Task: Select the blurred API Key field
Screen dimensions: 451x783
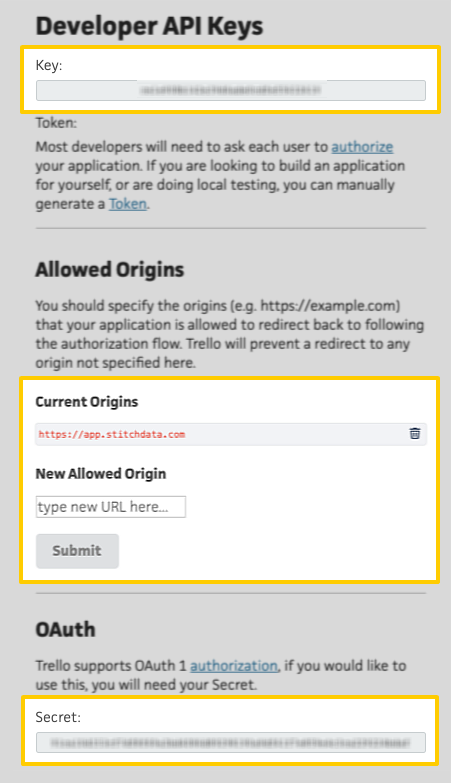Action: 231,90
